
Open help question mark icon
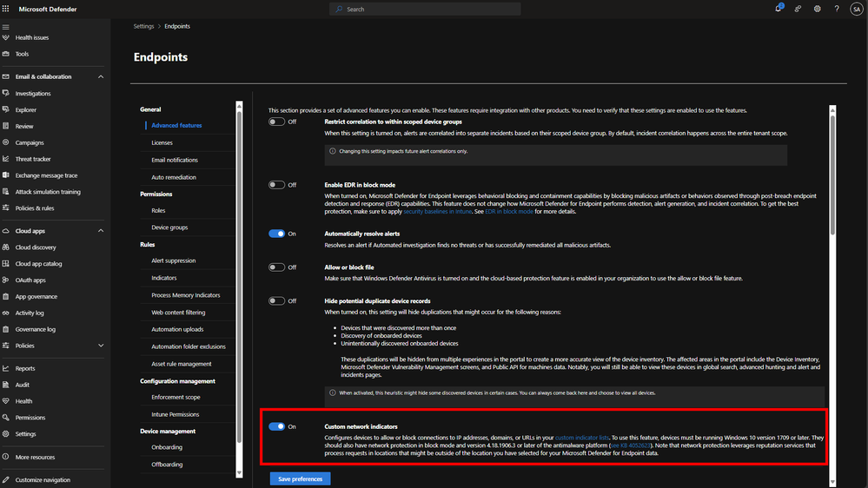tap(837, 9)
